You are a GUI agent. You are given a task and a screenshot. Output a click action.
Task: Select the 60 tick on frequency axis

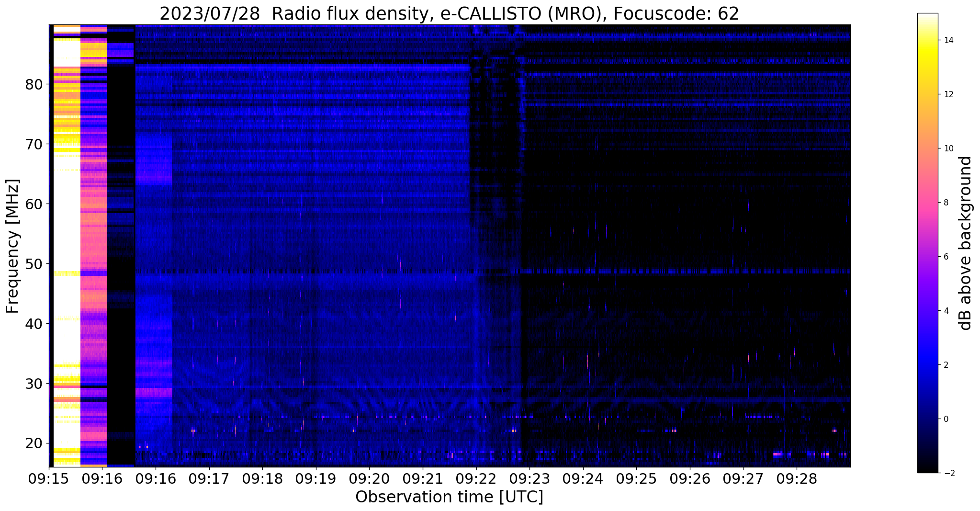pyautogui.click(x=34, y=204)
